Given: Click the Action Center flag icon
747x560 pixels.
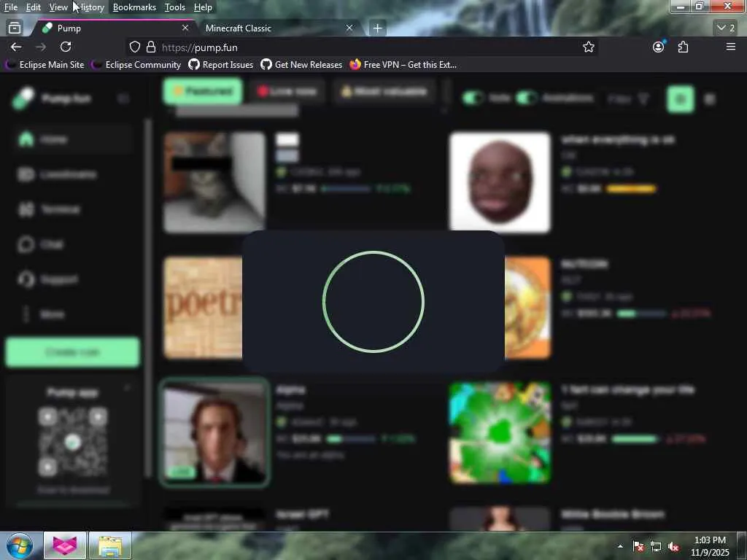Looking at the screenshot, I should 638,547.
